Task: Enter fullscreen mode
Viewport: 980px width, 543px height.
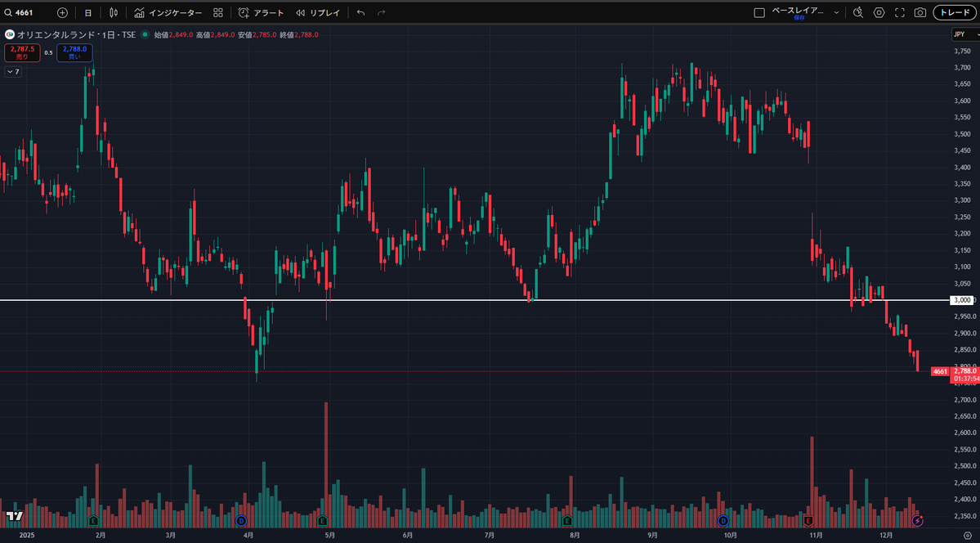Action: coord(900,13)
